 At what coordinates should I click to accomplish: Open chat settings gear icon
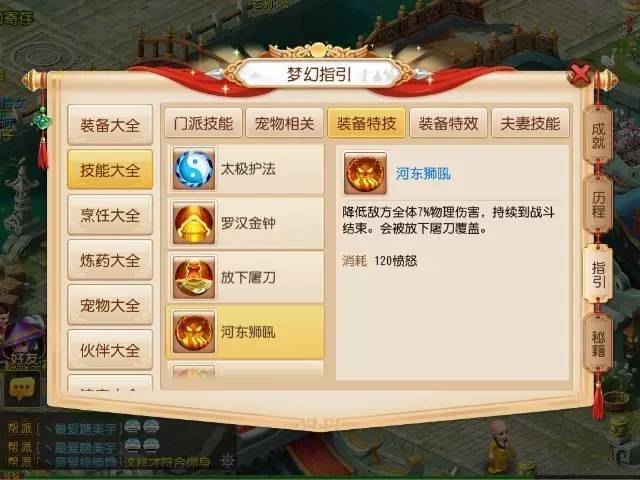coord(227,461)
